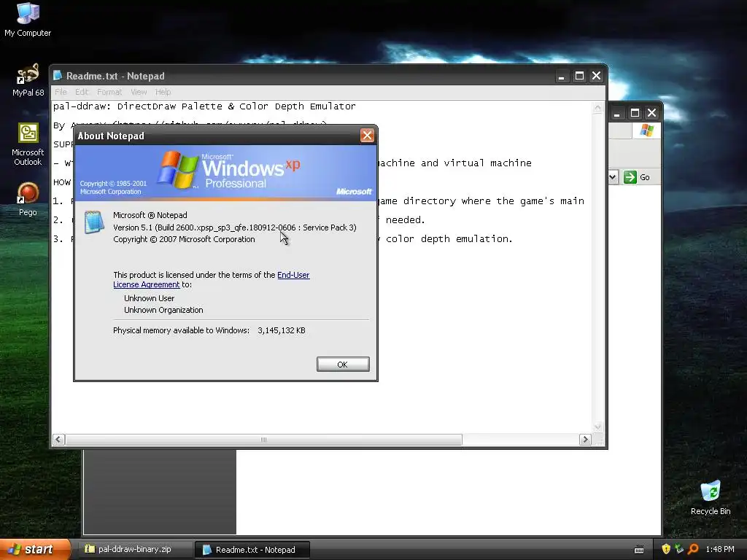Screen dimensions: 747x560
Task: Click 'Microsoft ® Notepad' text line
Action: coord(150,215)
